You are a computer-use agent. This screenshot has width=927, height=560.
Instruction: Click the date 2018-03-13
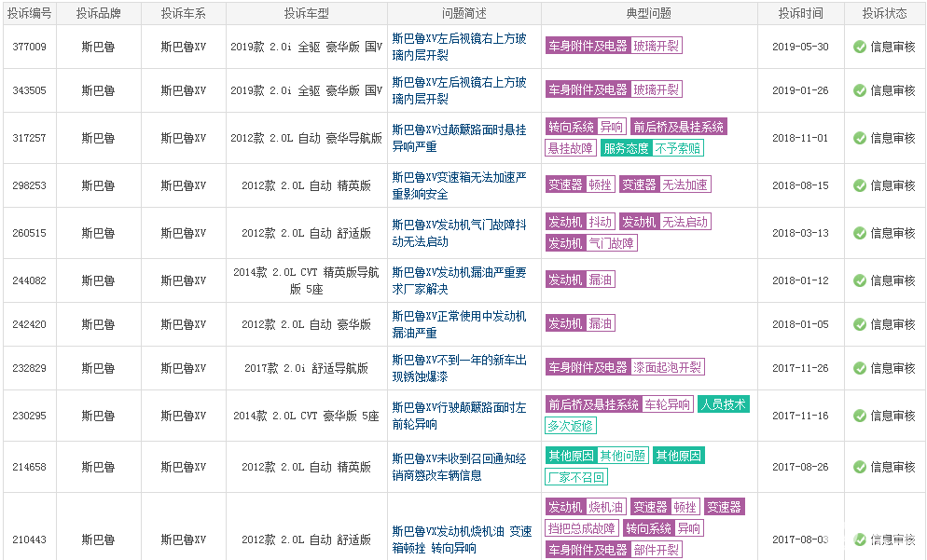[x=800, y=233]
